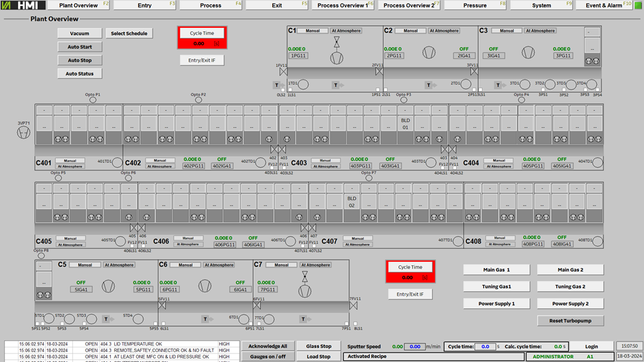Click the Reset Turbopump button
The width and height of the screenshot is (644, 362).
[570, 321]
